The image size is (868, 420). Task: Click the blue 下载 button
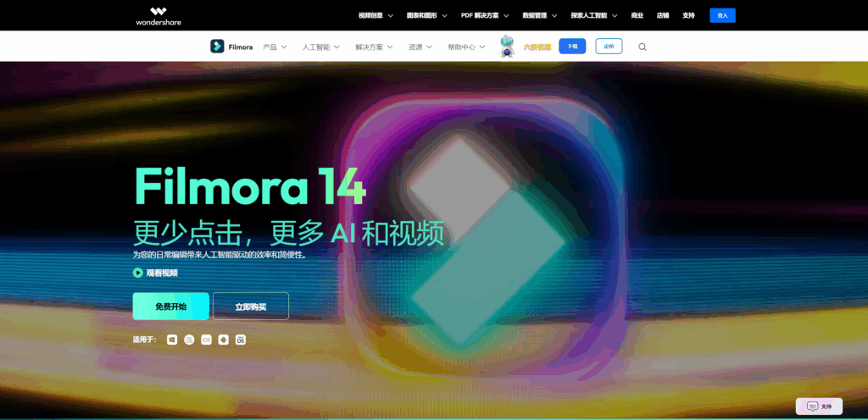pos(572,47)
